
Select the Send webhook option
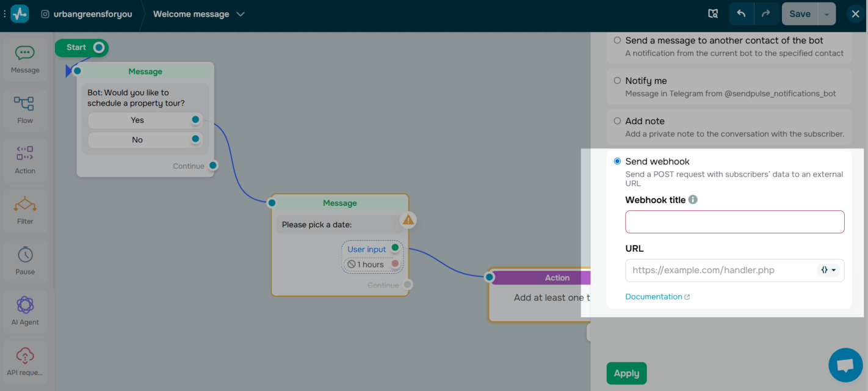pyautogui.click(x=617, y=161)
